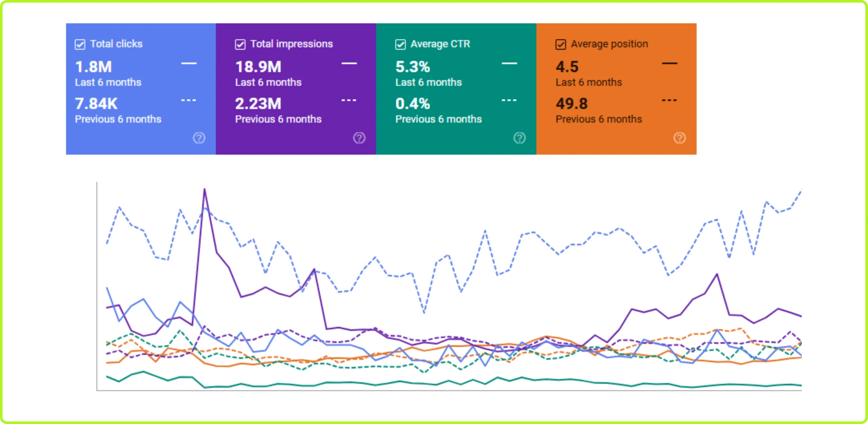Select the 18.9M impressions value

(258, 67)
